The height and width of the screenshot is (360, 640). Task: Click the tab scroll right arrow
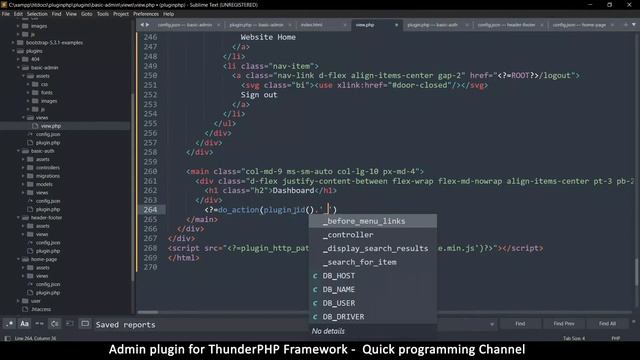coord(147,25)
